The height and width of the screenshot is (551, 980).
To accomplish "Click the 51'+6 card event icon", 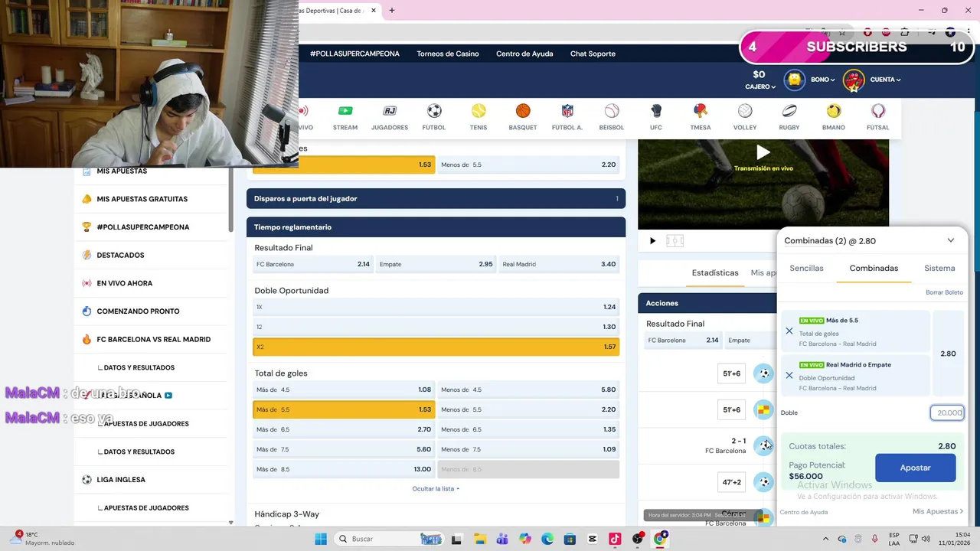I will pos(764,410).
